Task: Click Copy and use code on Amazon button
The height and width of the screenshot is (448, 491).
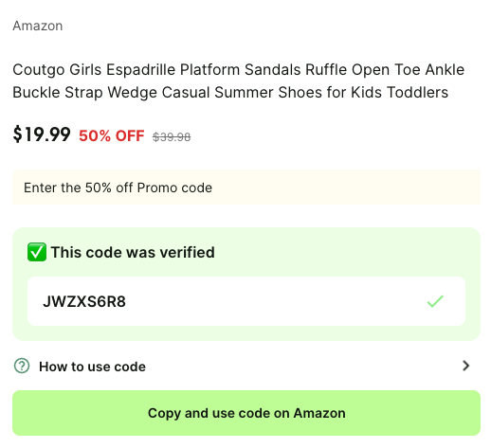Action: coord(246,413)
